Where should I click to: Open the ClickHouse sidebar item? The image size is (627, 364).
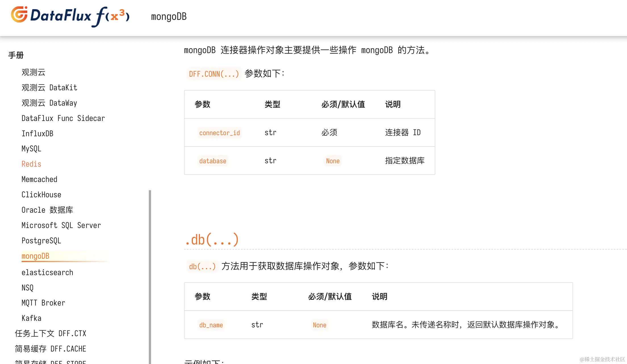(41, 194)
